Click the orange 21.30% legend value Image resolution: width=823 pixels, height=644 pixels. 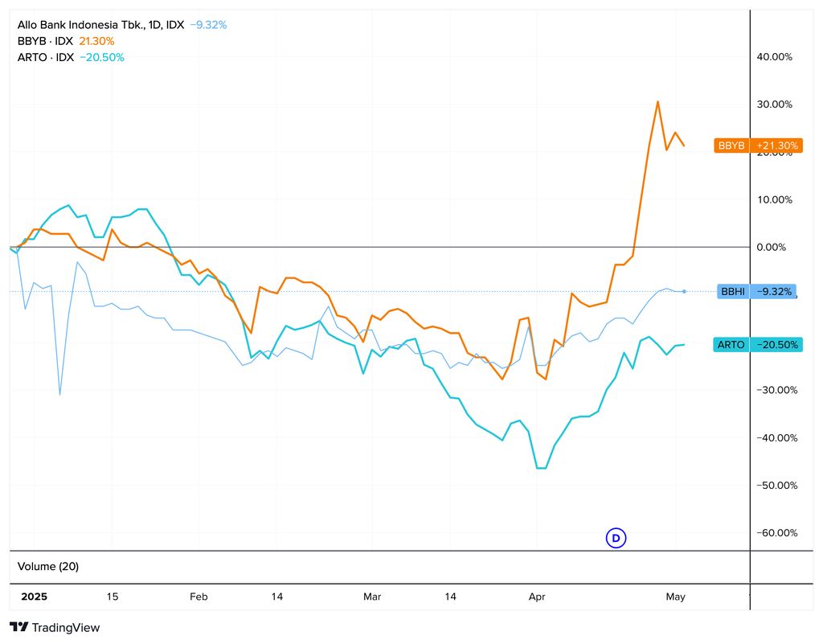tap(96, 41)
